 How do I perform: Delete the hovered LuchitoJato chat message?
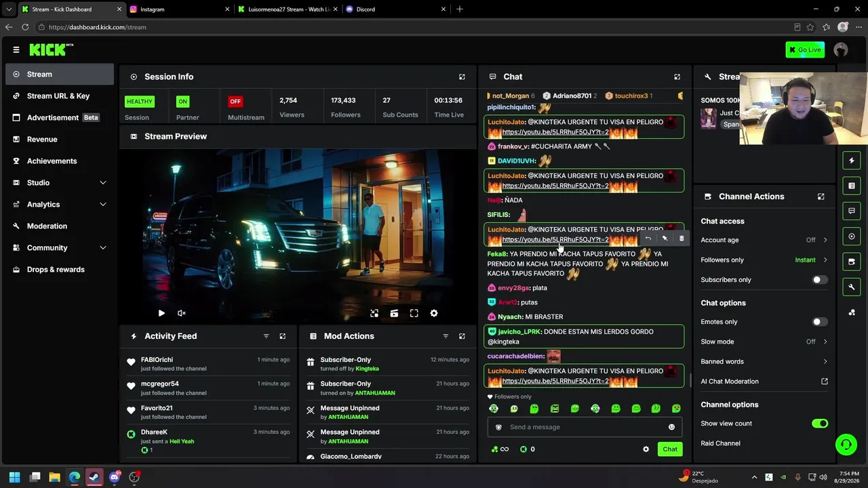click(x=682, y=239)
